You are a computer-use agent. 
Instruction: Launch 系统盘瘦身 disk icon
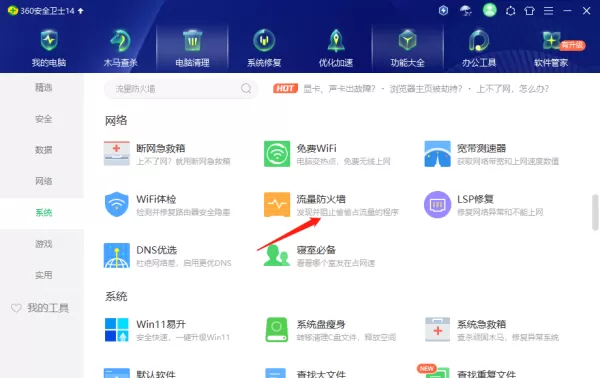(x=276, y=329)
